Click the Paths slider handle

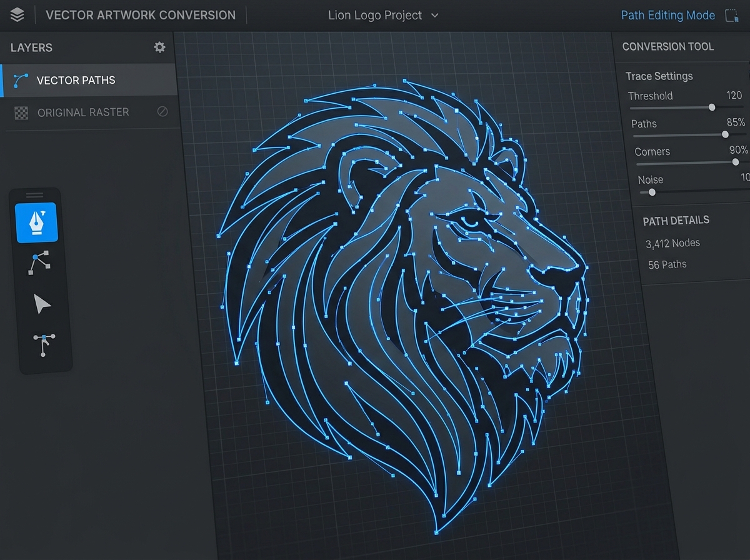pos(725,134)
